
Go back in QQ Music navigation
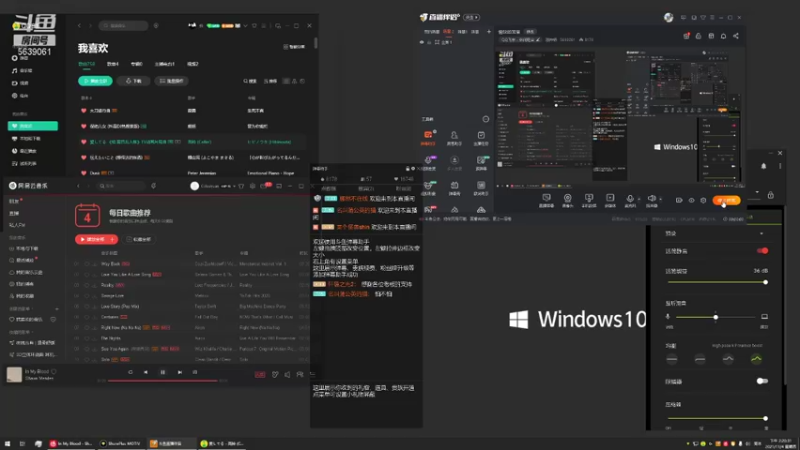[x=79, y=26]
